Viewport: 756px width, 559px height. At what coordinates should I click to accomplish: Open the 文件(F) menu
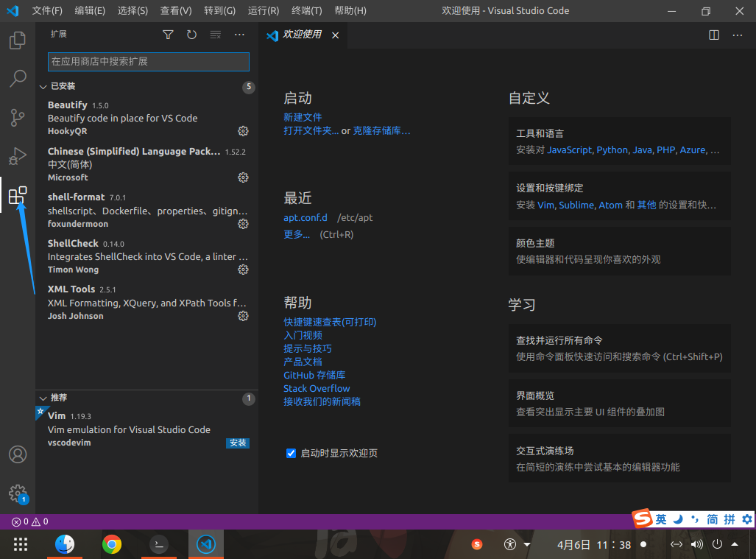pos(47,10)
